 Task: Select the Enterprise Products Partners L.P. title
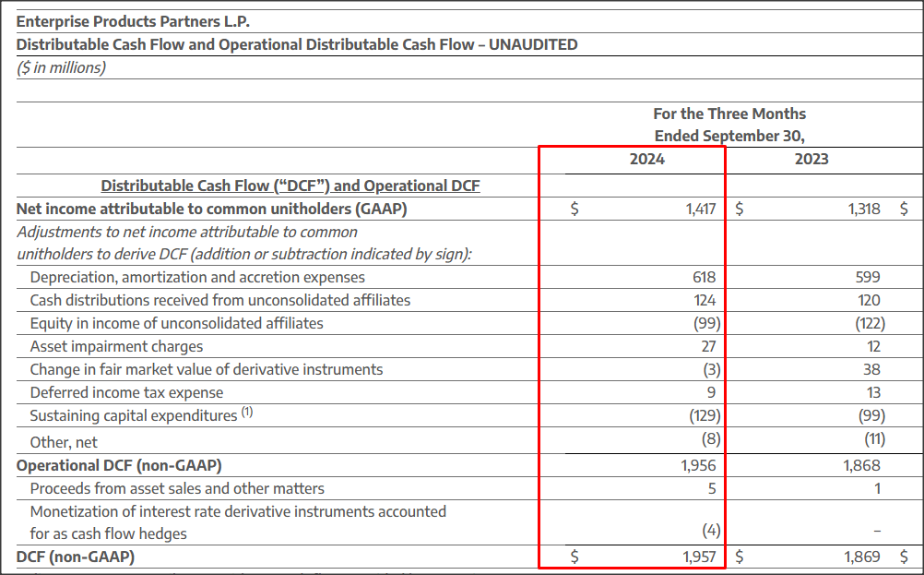[134, 20]
